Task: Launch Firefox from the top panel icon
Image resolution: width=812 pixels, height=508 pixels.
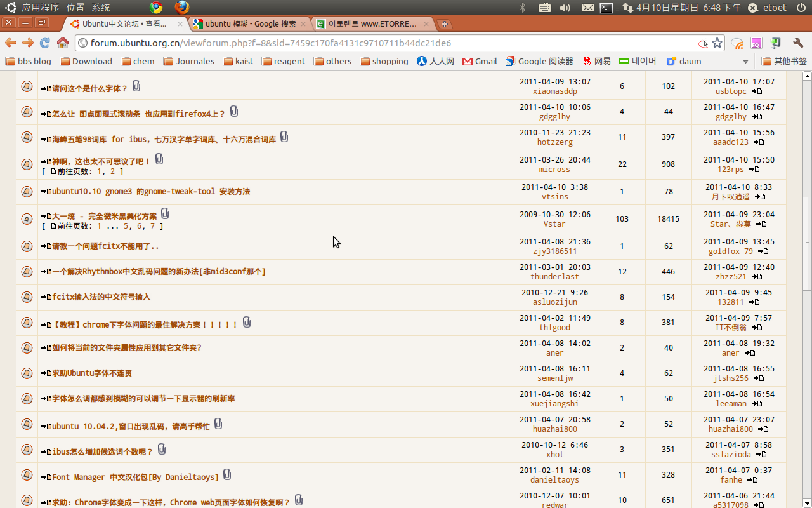Action: tap(182, 8)
